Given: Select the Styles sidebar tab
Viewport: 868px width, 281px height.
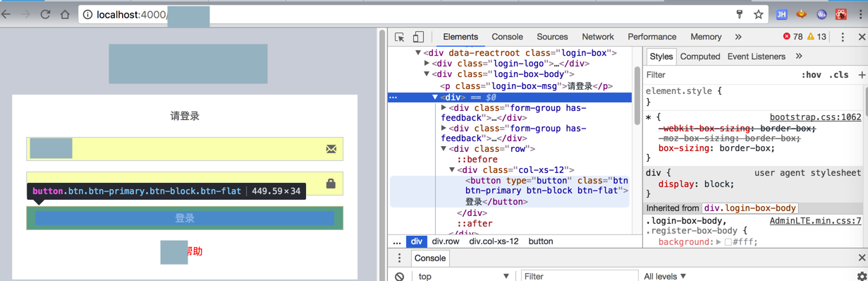Looking at the screenshot, I should [661, 56].
